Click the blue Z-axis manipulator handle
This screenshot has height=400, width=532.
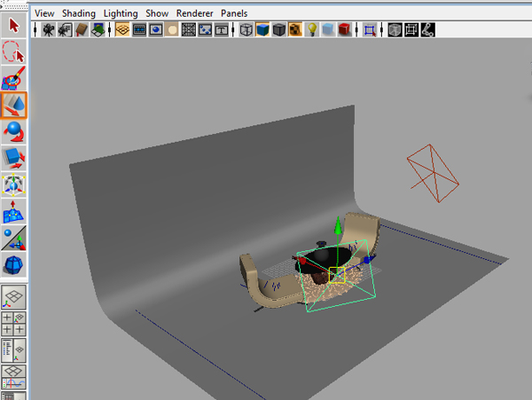[x=368, y=260]
